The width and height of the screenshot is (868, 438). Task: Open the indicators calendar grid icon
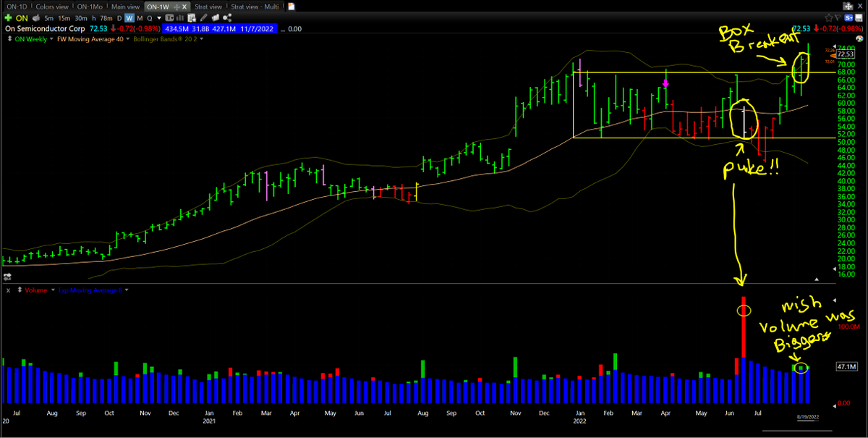192,18
